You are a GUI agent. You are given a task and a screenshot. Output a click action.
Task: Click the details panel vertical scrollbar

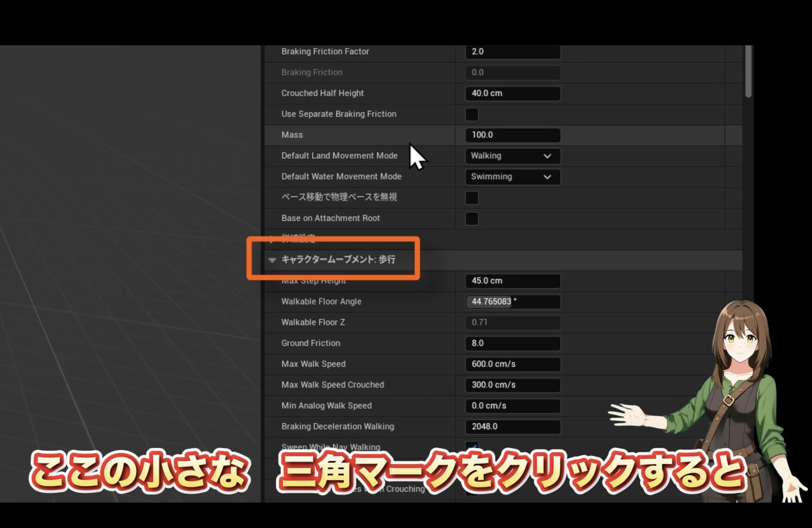click(x=748, y=72)
